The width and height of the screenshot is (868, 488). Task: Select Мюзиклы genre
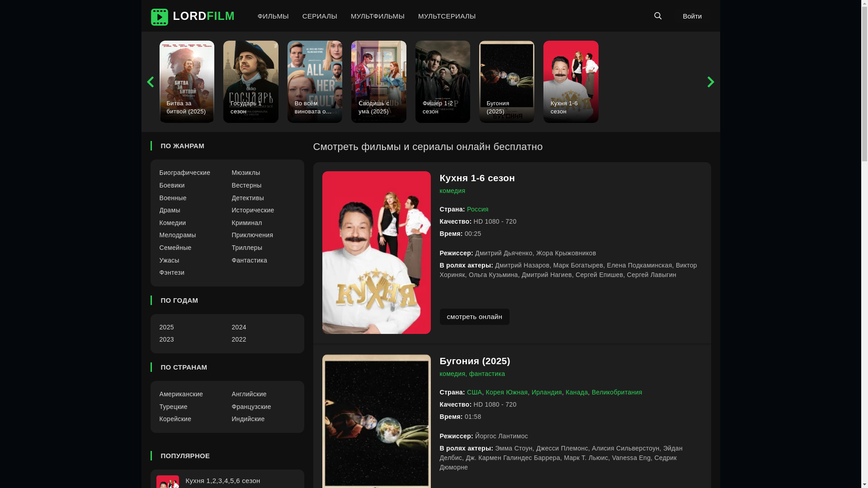tap(246, 173)
